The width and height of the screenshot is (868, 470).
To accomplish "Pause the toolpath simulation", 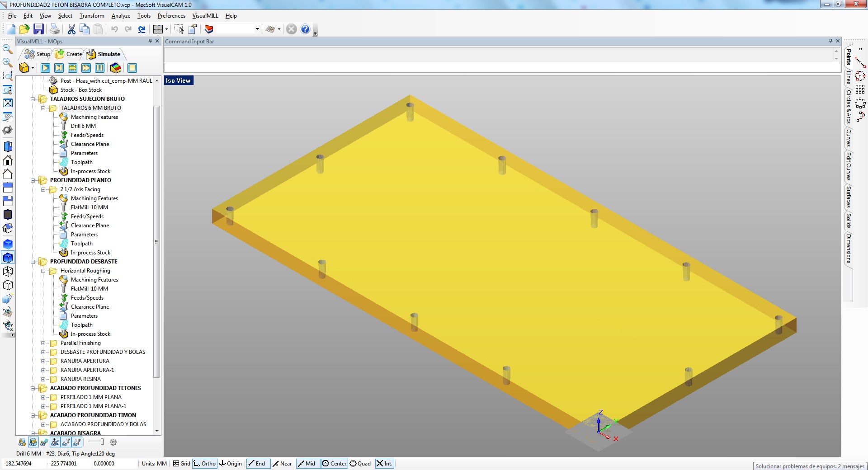I will [x=99, y=68].
